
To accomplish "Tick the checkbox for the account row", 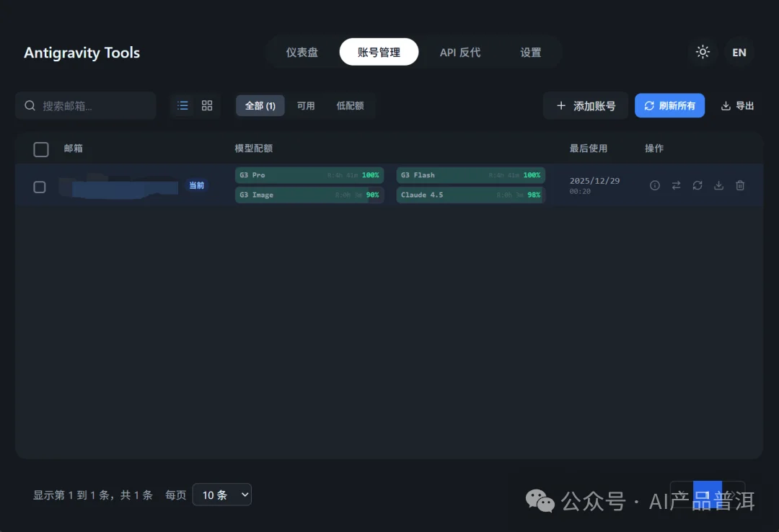I will 40,186.
